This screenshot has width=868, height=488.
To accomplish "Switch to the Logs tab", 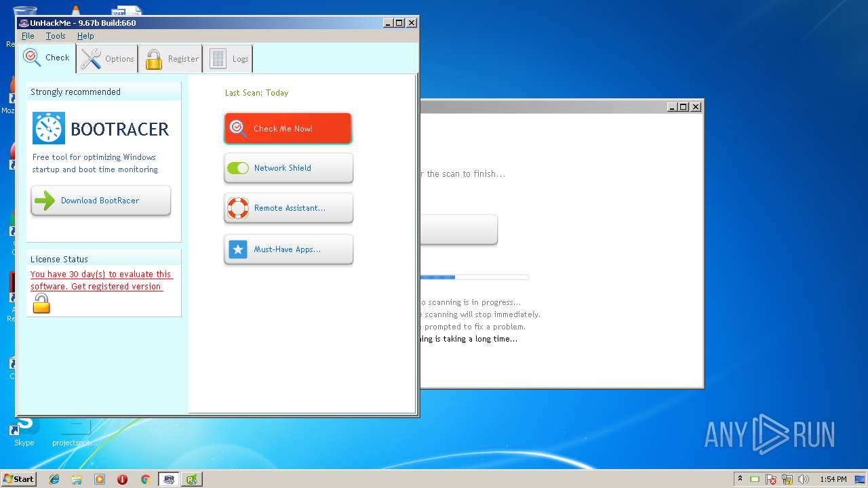I will pos(229,59).
